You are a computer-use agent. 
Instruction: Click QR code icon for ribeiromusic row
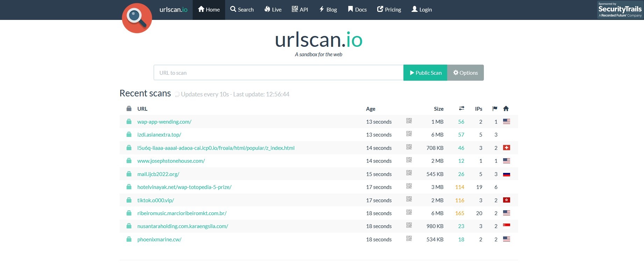[409, 212]
